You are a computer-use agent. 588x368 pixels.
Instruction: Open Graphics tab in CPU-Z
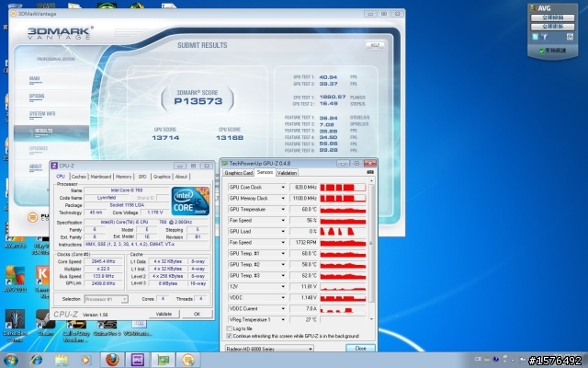pyautogui.click(x=162, y=177)
